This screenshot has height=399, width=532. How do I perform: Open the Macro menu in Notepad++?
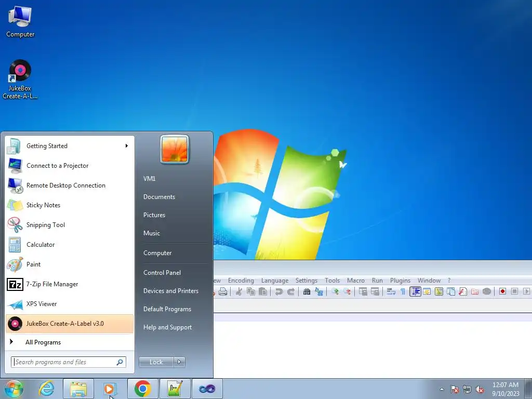[x=355, y=281]
